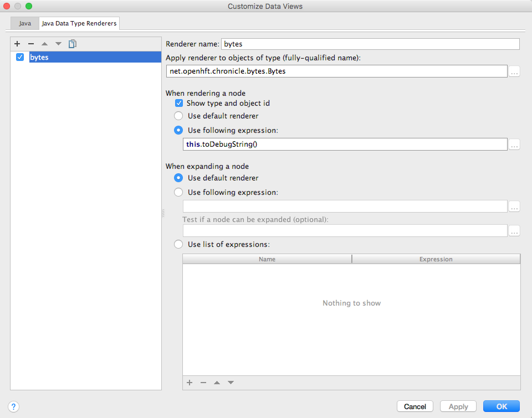Select Use following expression for expanding
Image resolution: width=532 pixels, height=418 pixels.
coord(178,192)
